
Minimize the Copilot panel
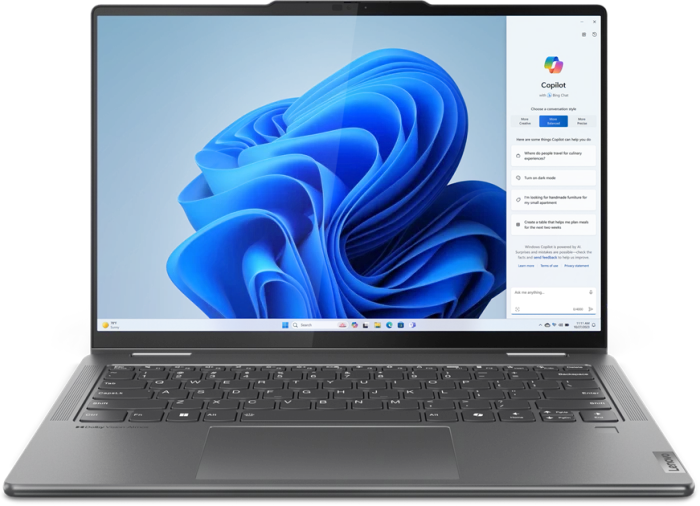(x=582, y=21)
